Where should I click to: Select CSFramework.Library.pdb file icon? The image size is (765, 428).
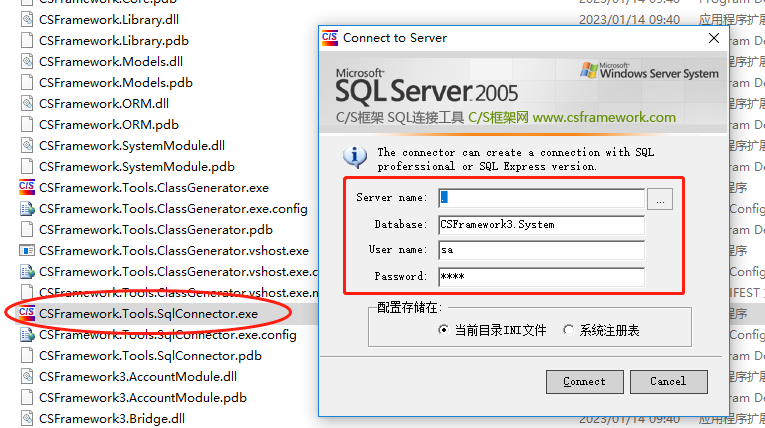pos(27,41)
